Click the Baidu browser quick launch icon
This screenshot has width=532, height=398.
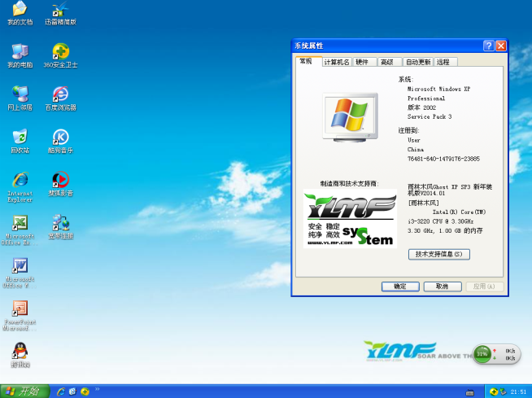point(72,391)
